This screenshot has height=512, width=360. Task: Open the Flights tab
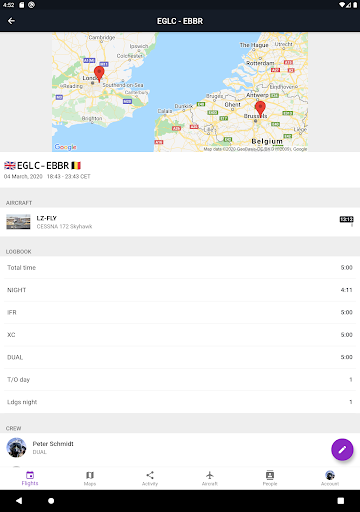(30, 479)
